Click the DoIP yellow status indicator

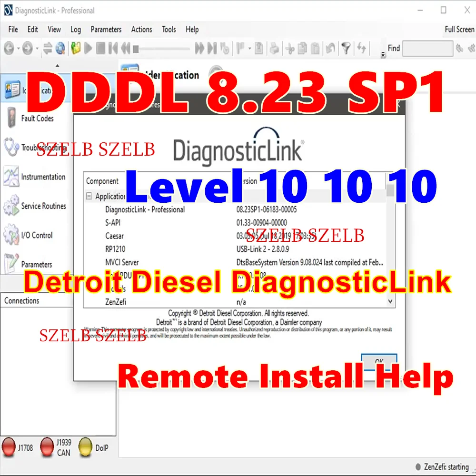point(85,447)
